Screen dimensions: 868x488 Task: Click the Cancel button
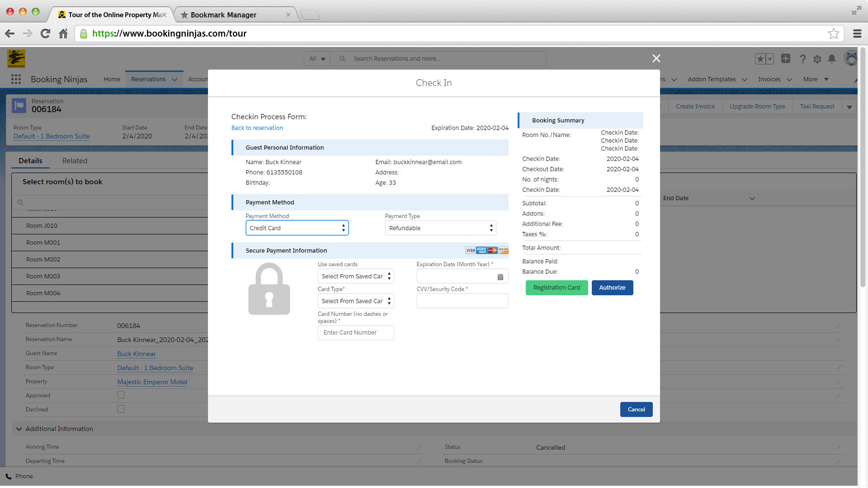636,409
